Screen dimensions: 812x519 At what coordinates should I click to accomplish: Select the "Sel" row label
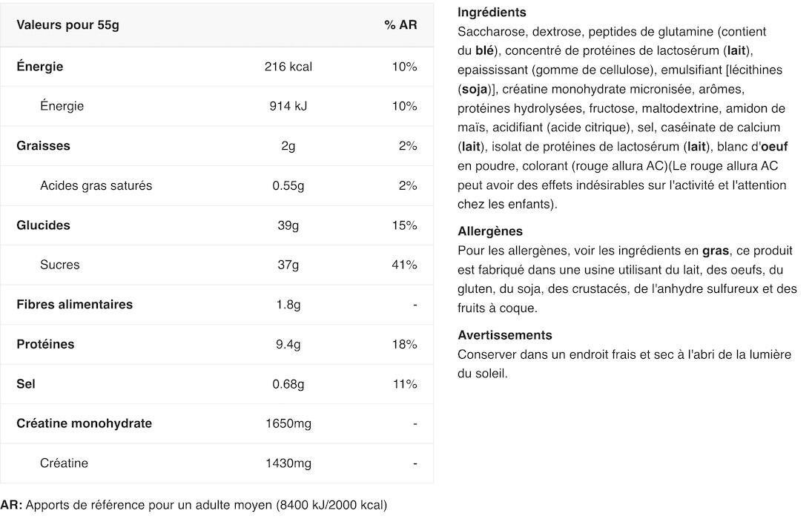pyautogui.click(x=26, y=384)
